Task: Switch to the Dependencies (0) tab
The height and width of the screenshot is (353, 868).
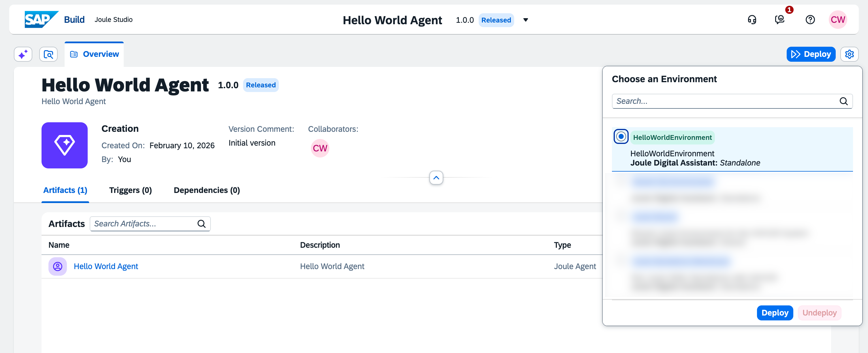Action: [x=206, y=190]
